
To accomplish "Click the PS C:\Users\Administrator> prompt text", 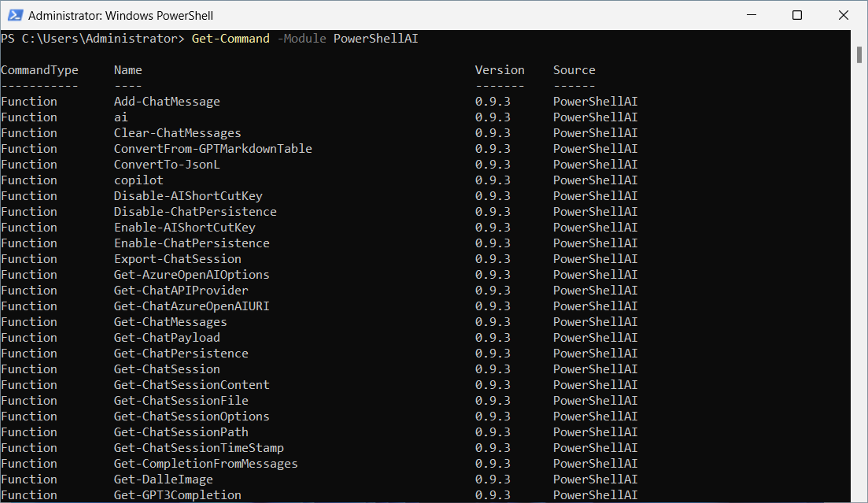I will 92,39.
